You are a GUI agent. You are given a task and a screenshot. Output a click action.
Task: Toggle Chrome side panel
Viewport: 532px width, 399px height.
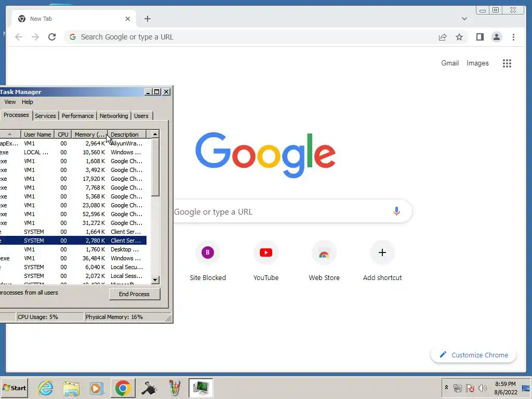coord(480,37)
